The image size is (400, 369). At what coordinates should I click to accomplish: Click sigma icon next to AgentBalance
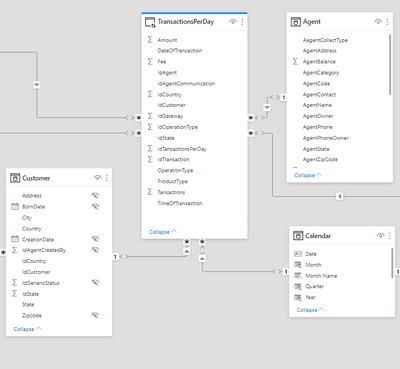[295, 61]
